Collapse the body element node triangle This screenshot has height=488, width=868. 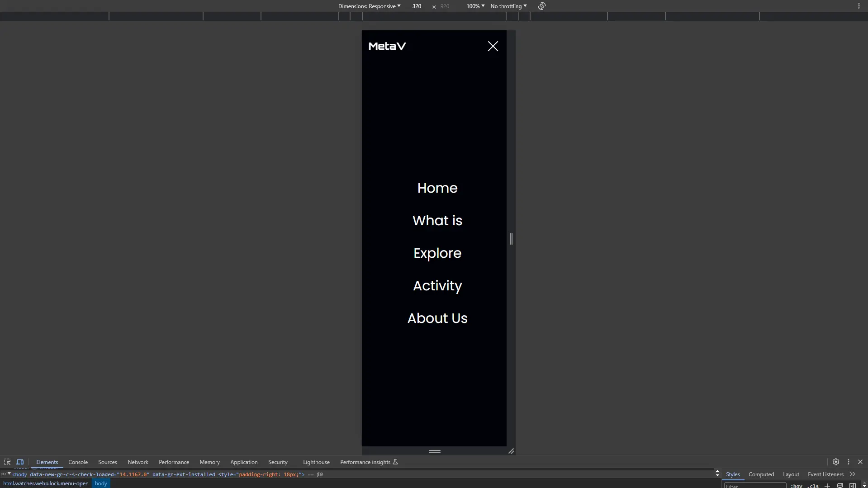(9, 474)
